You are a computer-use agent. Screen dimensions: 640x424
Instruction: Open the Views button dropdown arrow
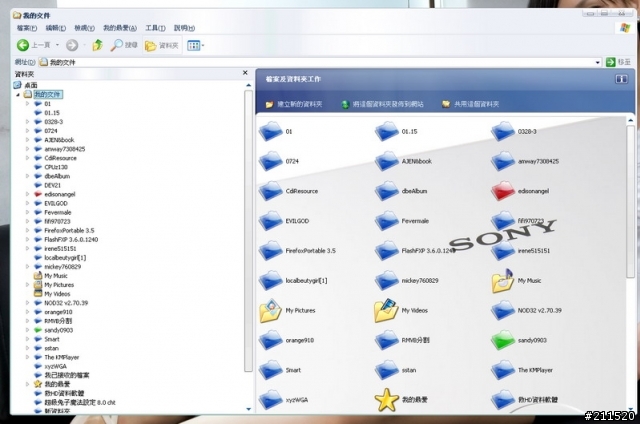203,45
